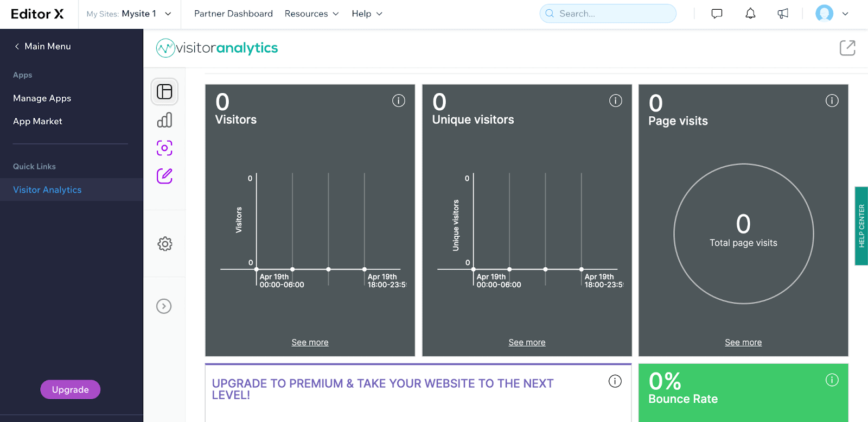Open the Mysite 1 site selector
Screen dimensions: 868x422
(x=129, y=14)
